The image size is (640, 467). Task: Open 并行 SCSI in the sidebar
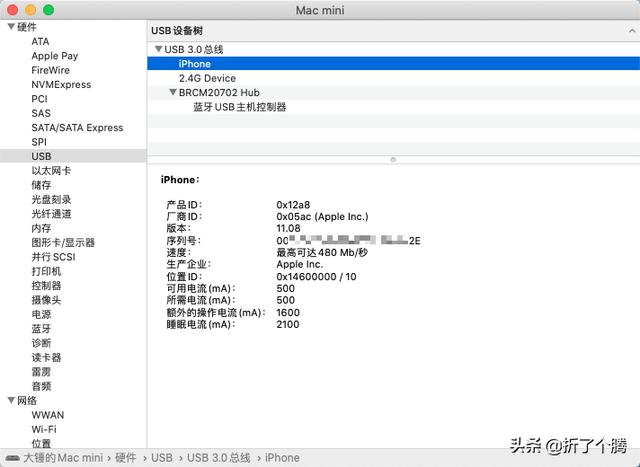coord(53,257)
